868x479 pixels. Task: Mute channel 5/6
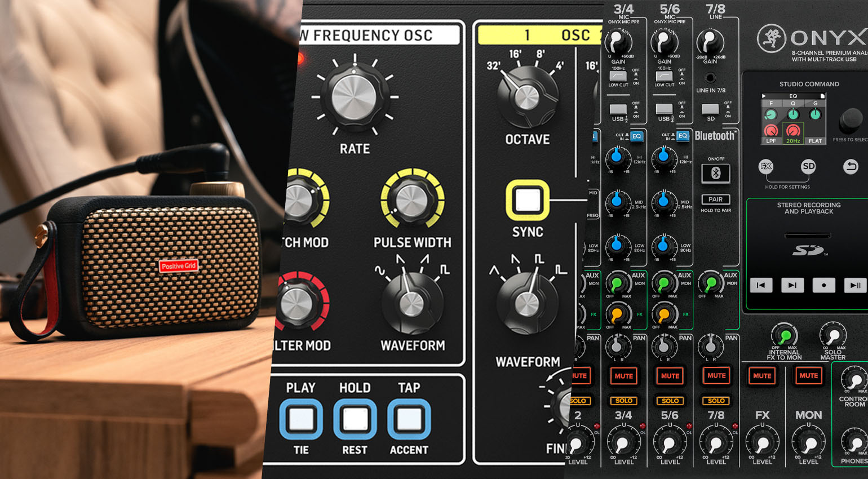[670, 376]
